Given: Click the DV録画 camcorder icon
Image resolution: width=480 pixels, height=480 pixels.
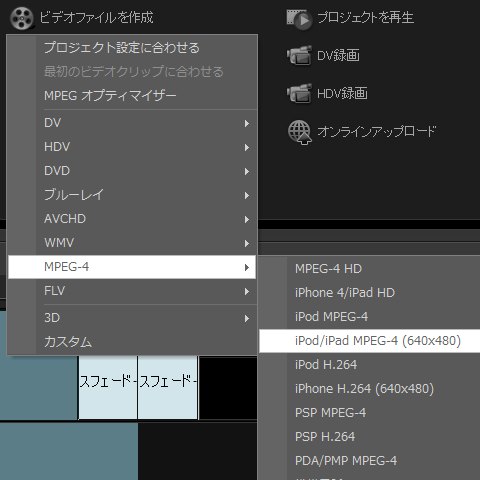Looking at the screenshot, I should [299, 56].
